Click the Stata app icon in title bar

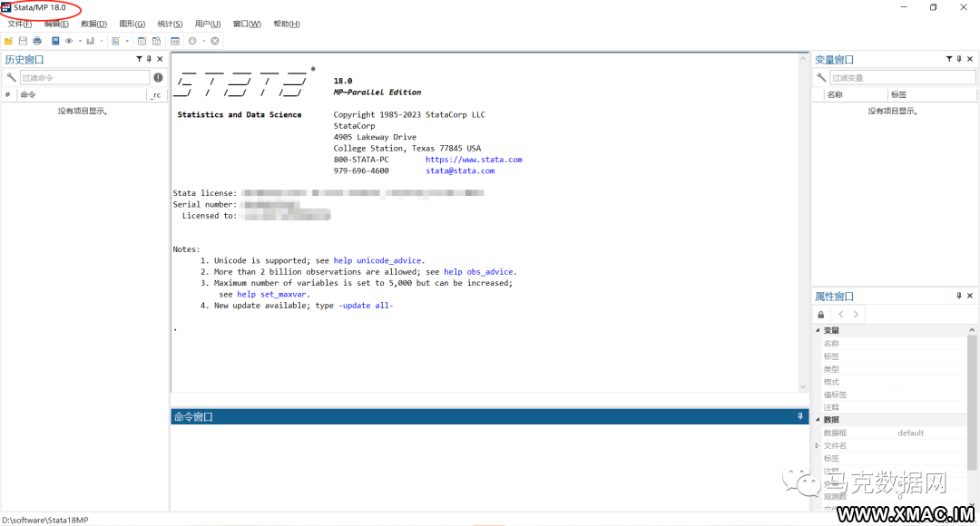(6, 7)
